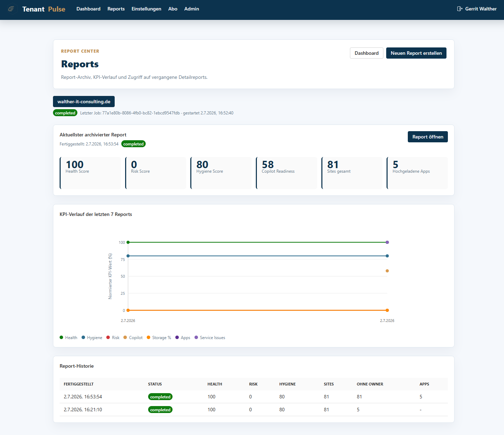Click Neuen Report erstellen button
The width and height of the screenshot is (504, 435).
pyautogui.click(x=416, y=53)
